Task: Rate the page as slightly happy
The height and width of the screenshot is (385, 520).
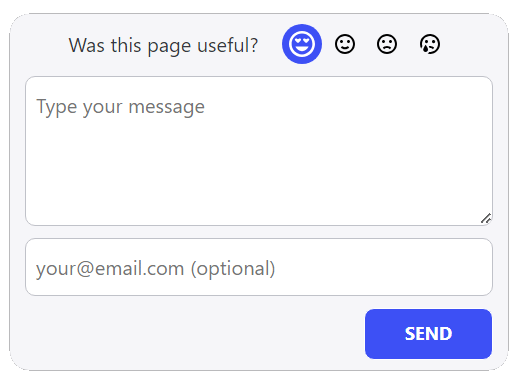Action: click(x=345, y=44)
